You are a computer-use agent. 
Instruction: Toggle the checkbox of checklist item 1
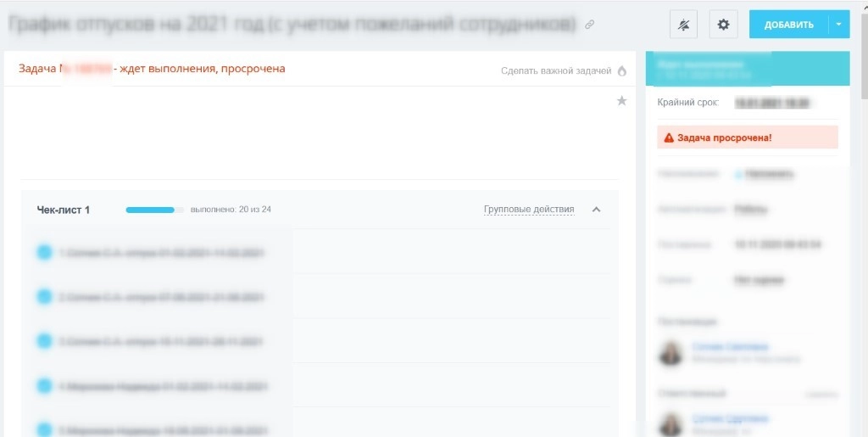(44, 253)
